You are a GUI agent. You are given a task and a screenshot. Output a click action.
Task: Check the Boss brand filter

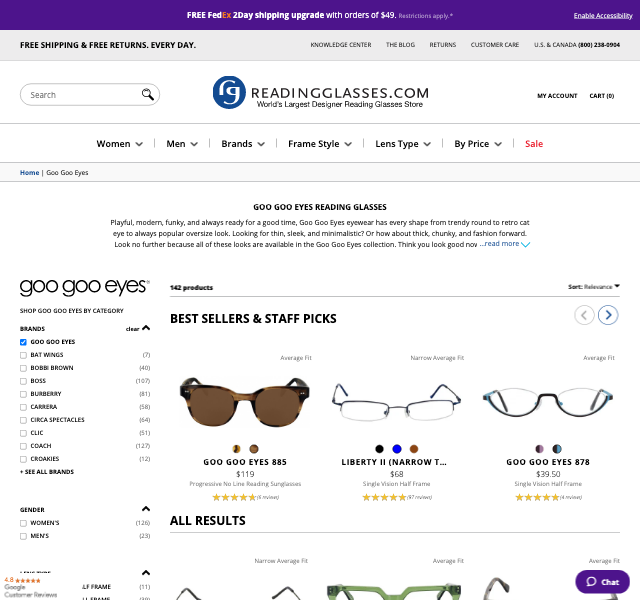[23, 381]
